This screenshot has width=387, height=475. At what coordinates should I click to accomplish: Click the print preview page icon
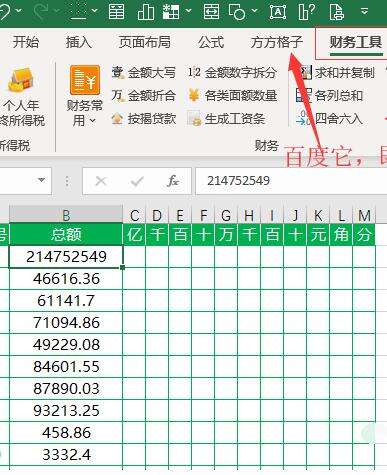(x=336, y=12)
